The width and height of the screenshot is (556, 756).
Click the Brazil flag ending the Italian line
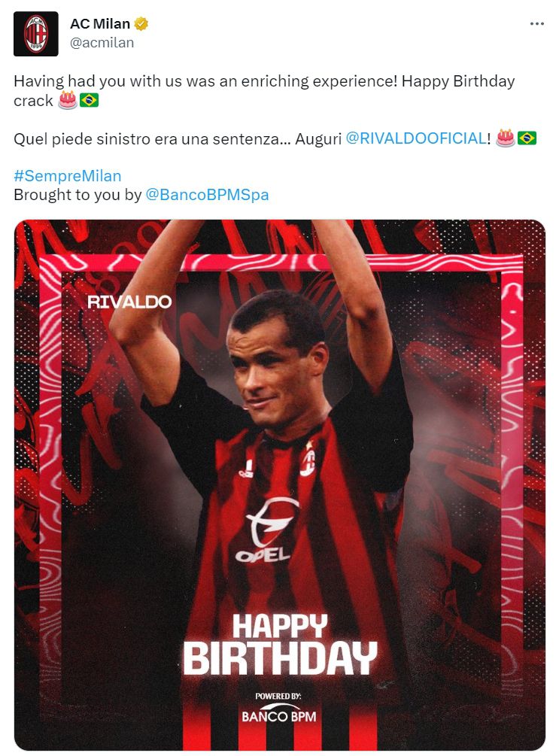click(527, 138)
